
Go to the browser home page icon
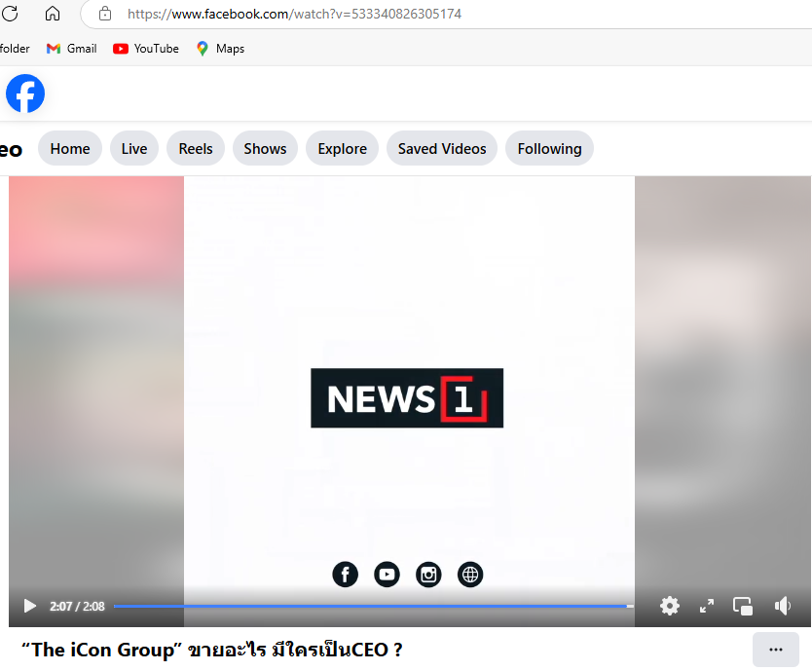pos(53,14)
